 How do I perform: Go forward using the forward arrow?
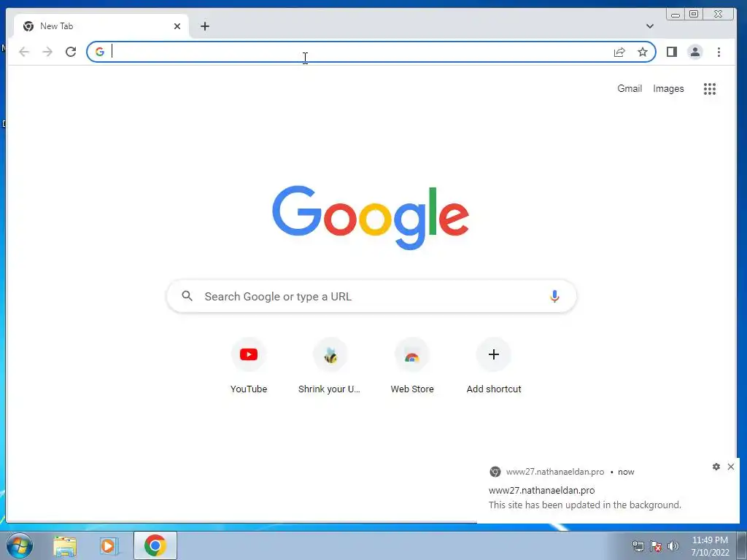point(47,52)
